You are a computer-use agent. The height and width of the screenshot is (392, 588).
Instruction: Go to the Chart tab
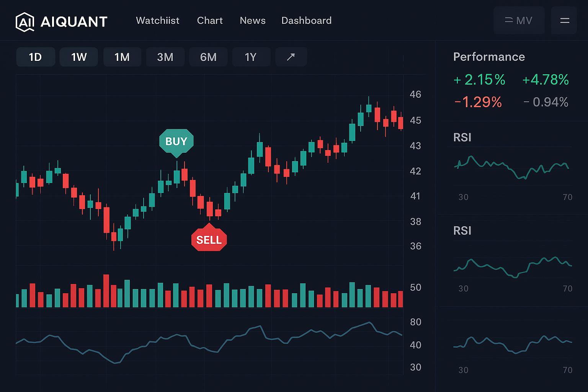click(x=209, y=21)
